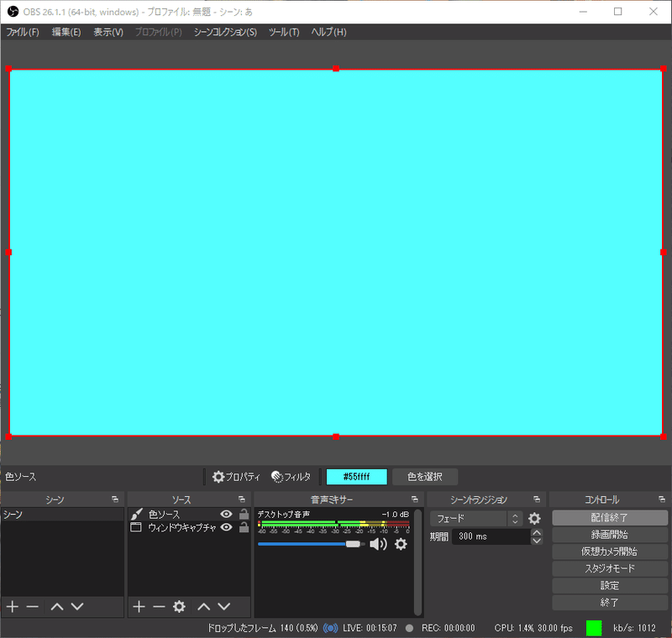Open デスクトップ音声 mixer settings gear
The height and width of the screenshot is (638, 672).
pyautogui.click(x=401, y=544)
